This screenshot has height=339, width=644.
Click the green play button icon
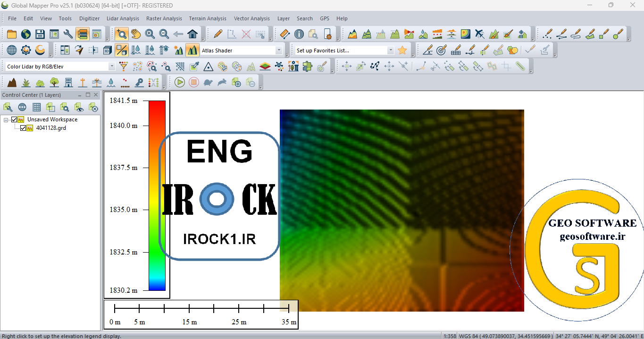pyautogui.click(x=180, y=82)
